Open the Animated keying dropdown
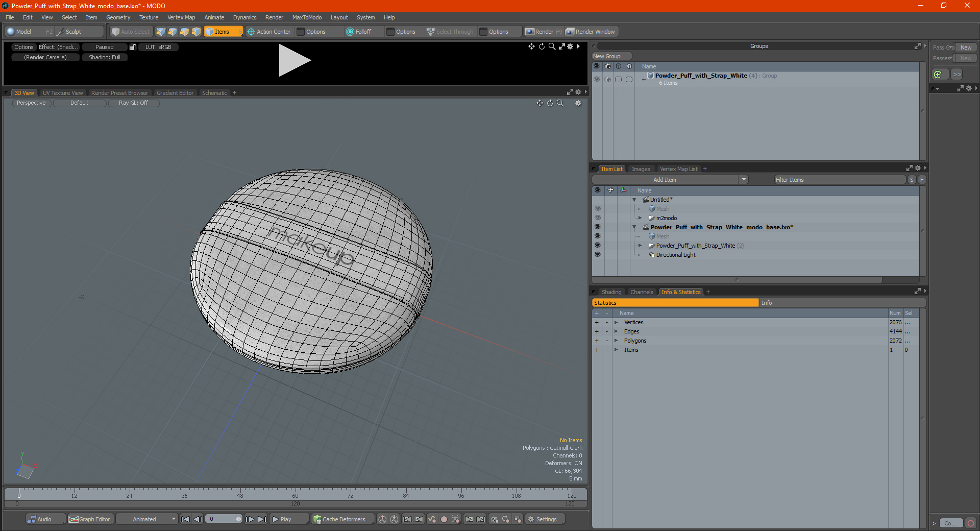The width and height of the screenshot is (980, 531). 147,519
